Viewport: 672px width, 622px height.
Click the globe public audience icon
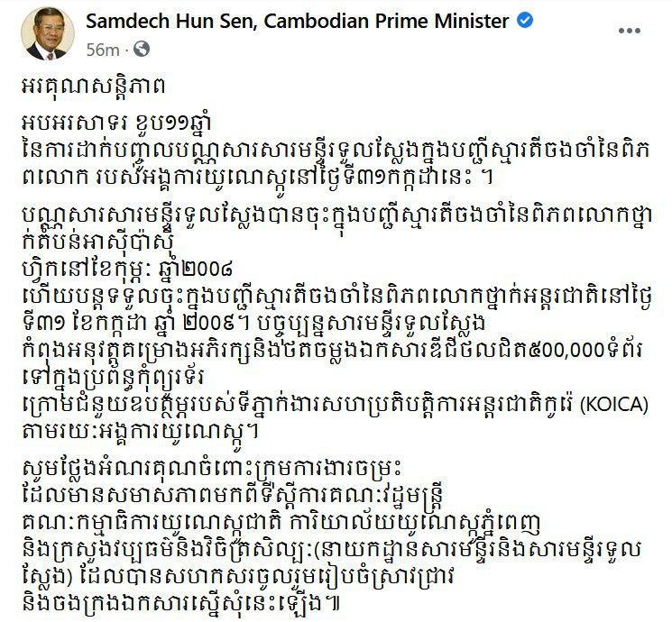[x=142, y=50]
